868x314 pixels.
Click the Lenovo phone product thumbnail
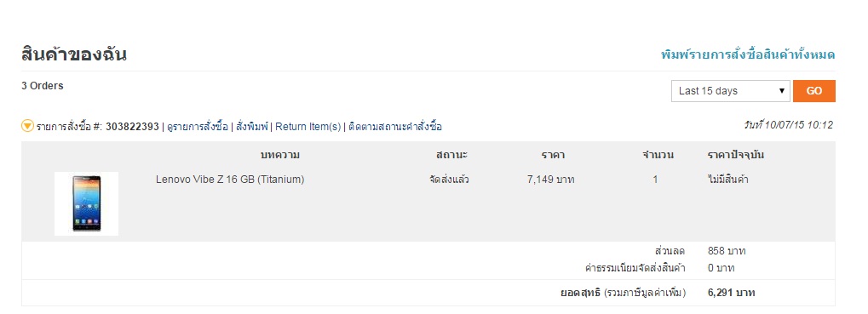[86, 203]
